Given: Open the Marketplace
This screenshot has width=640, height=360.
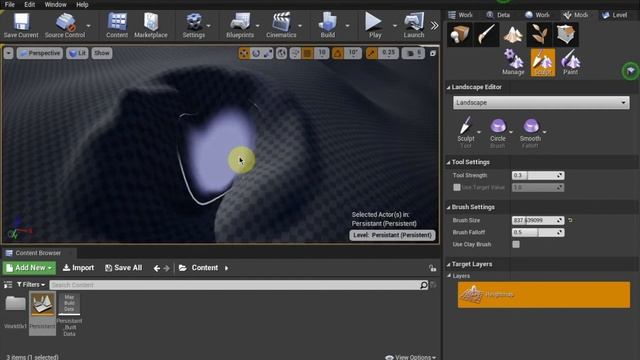Looking at the screenshot, I should click(151, 25).
